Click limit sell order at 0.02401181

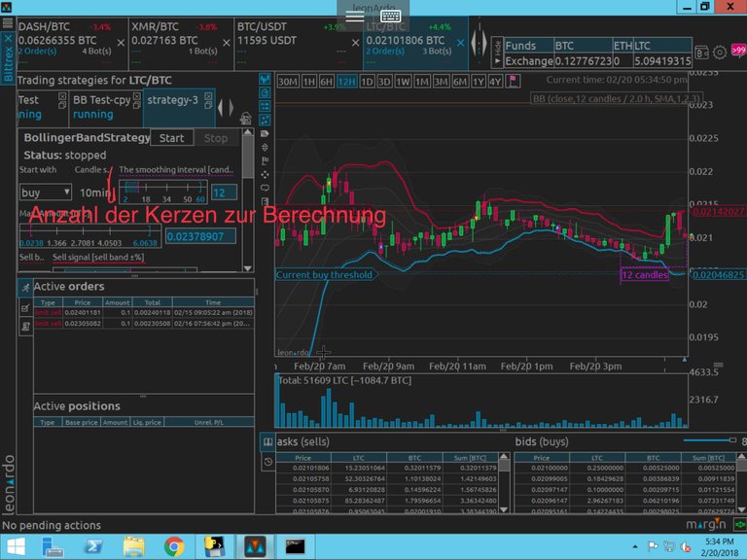click(144, 313)
